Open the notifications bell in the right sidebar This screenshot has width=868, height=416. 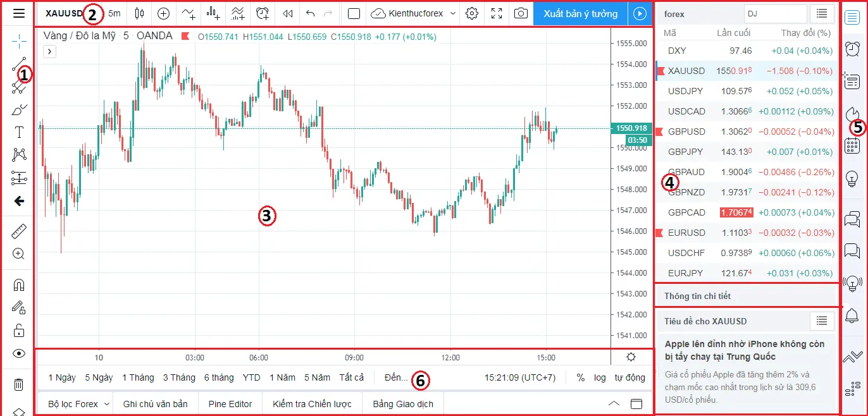pos(852,315)
